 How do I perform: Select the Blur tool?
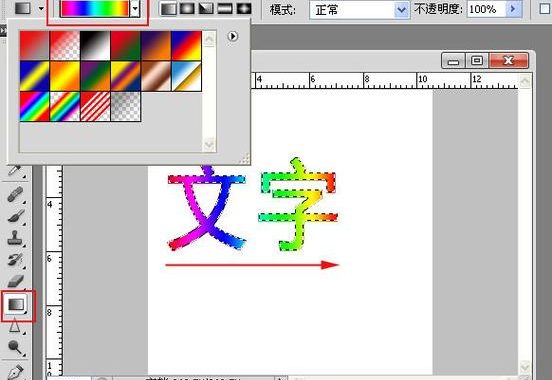click(15, 326)
